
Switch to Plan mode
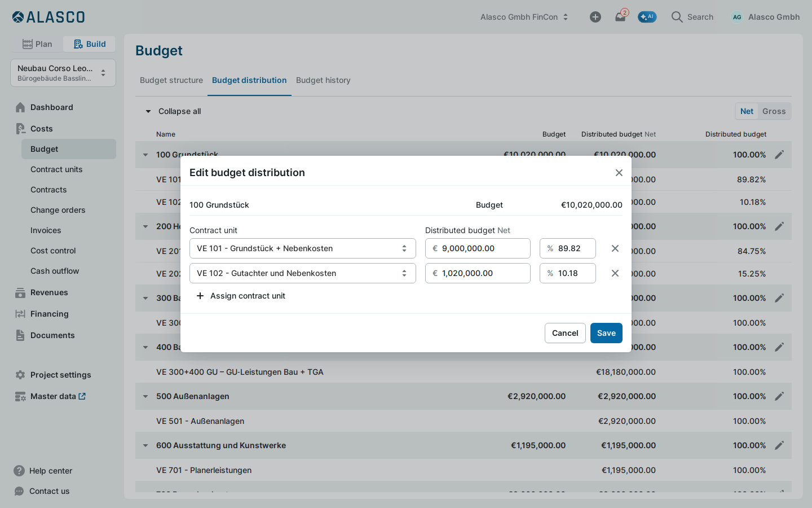(37, 44)
